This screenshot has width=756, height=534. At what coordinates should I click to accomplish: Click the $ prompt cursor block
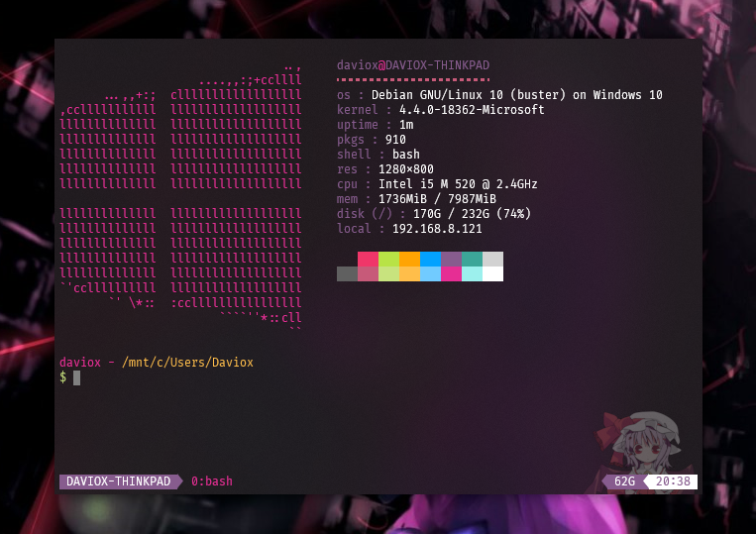76,377
